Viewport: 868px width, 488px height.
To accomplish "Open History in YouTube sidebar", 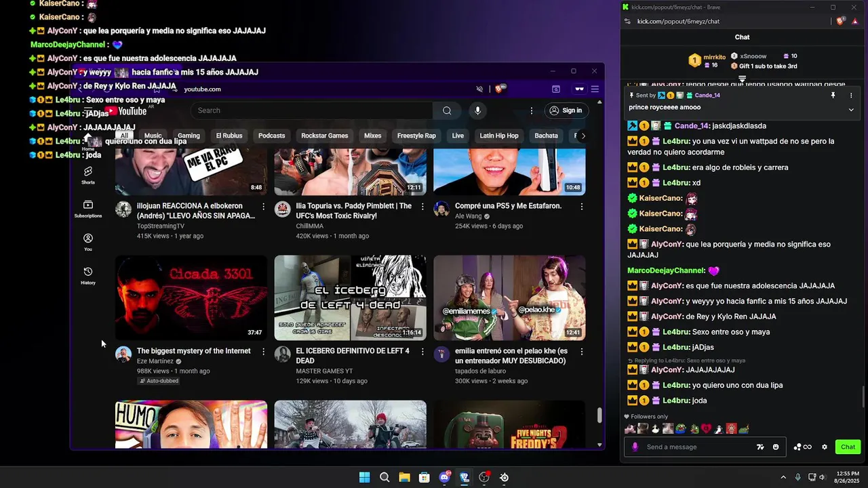I will pyautogui.click(x=88, y=275).
